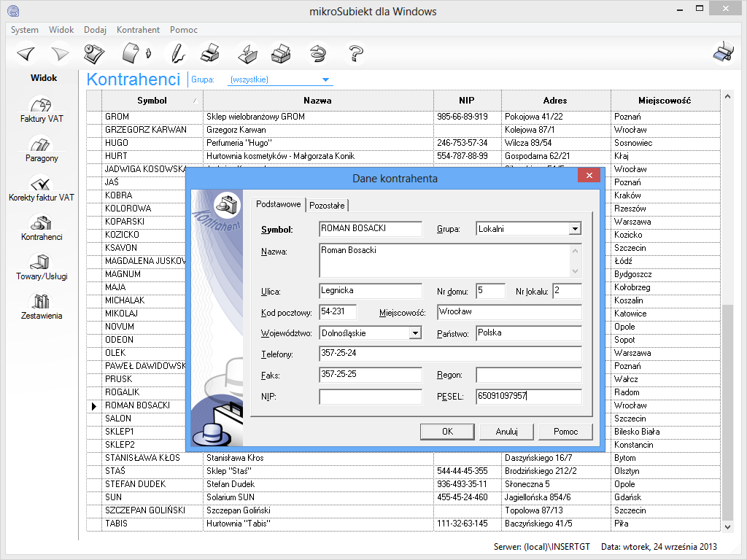Open the Pomoc menu in the menu bar
747x560 pixels.
(183, 29)
